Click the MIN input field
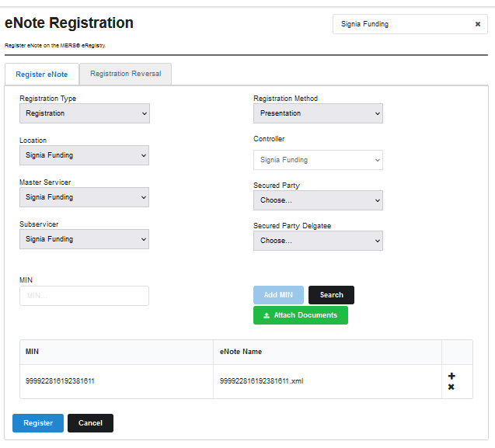The image size is (495, 448). point(84,296)
